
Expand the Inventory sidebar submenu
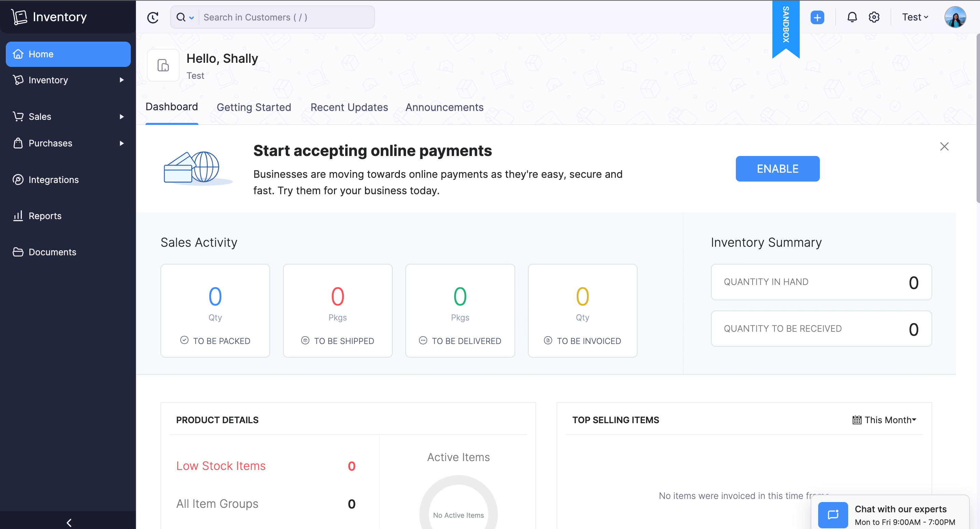pyautogui.click(x=122, y=80)
